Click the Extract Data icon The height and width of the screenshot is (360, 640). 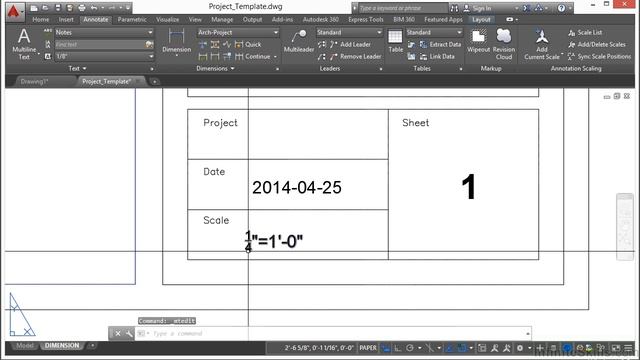tap(424, 44)
